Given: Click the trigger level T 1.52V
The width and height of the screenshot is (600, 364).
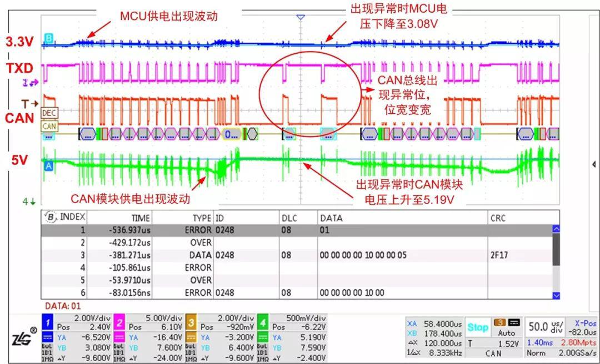Looking at the screenshot, I should coord(493,343).
